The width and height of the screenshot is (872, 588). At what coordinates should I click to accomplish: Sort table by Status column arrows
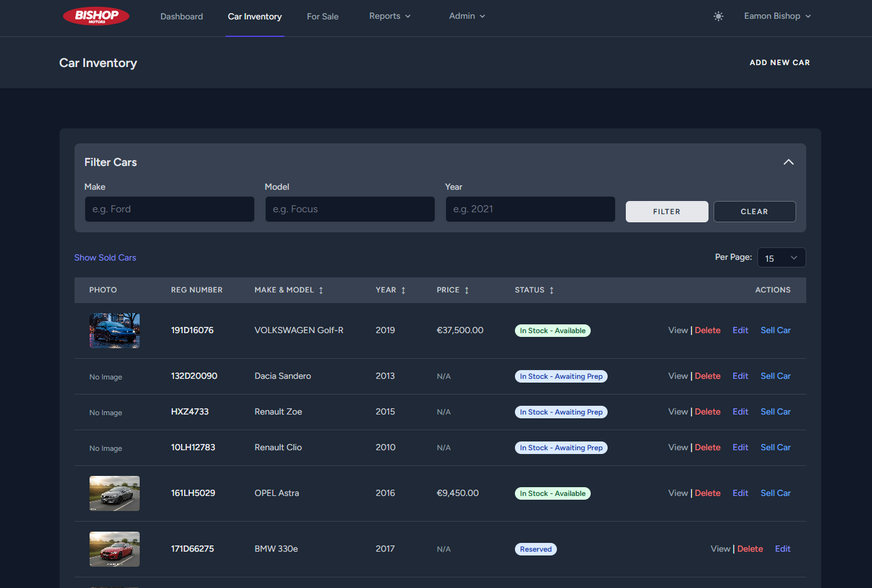551,291
